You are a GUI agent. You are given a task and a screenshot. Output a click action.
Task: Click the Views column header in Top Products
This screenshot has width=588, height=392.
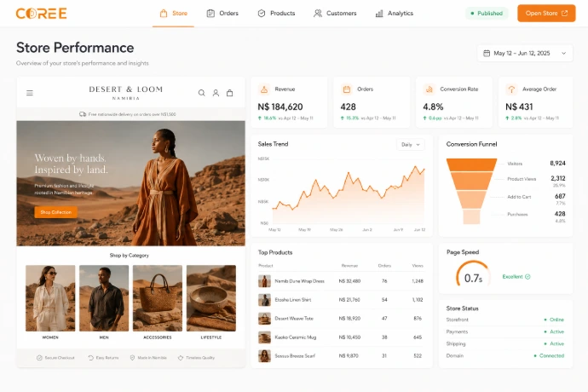tap(418, 266)
